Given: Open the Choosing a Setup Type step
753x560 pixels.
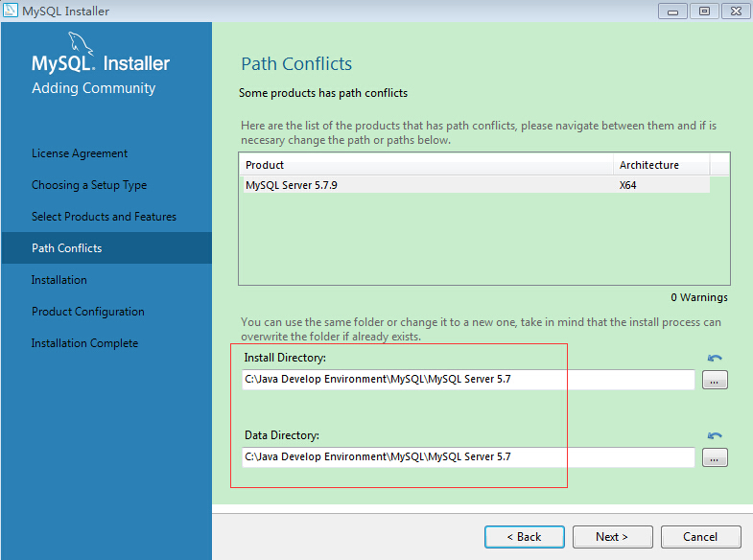Looking at the screenshot, I should point(89,185).
